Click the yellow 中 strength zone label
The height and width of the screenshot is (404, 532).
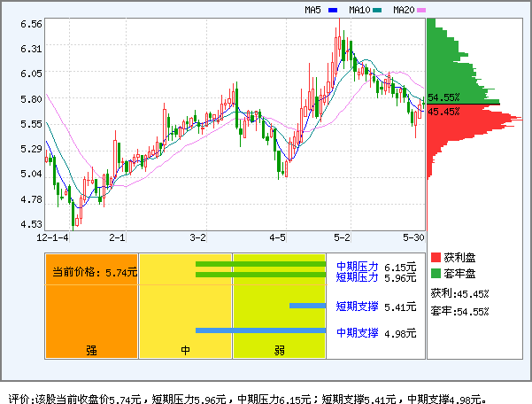[x=186, y=350]
